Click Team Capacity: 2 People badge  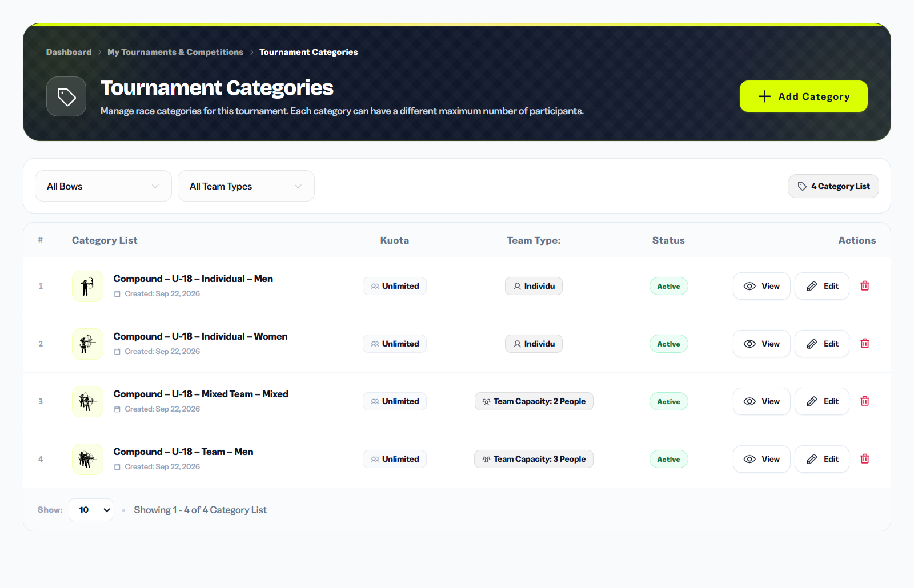pos(534,401)
